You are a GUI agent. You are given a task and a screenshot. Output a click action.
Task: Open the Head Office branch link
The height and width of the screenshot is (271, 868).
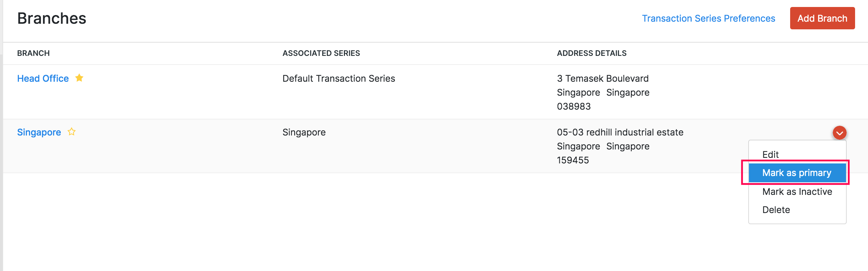coord(43,79)
